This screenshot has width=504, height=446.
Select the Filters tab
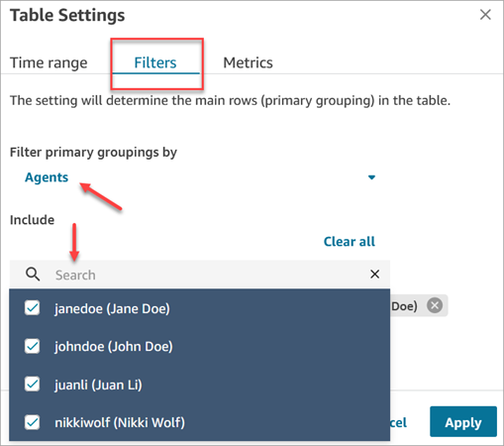tap(155, 62)
